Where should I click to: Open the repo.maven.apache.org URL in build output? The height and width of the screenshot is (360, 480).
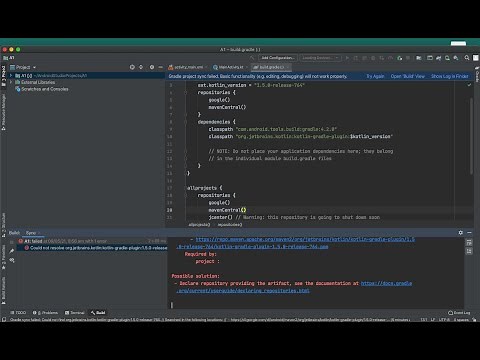[x=305, y=239]
